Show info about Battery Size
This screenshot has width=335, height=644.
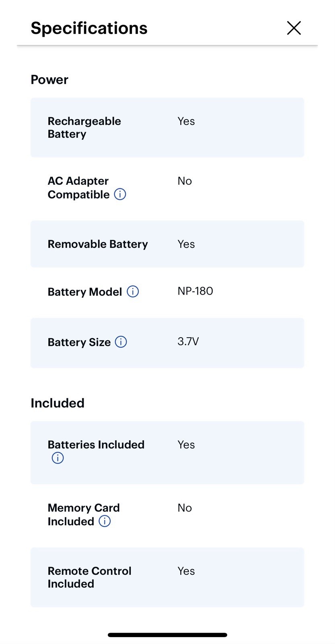[x=121, y=342]
